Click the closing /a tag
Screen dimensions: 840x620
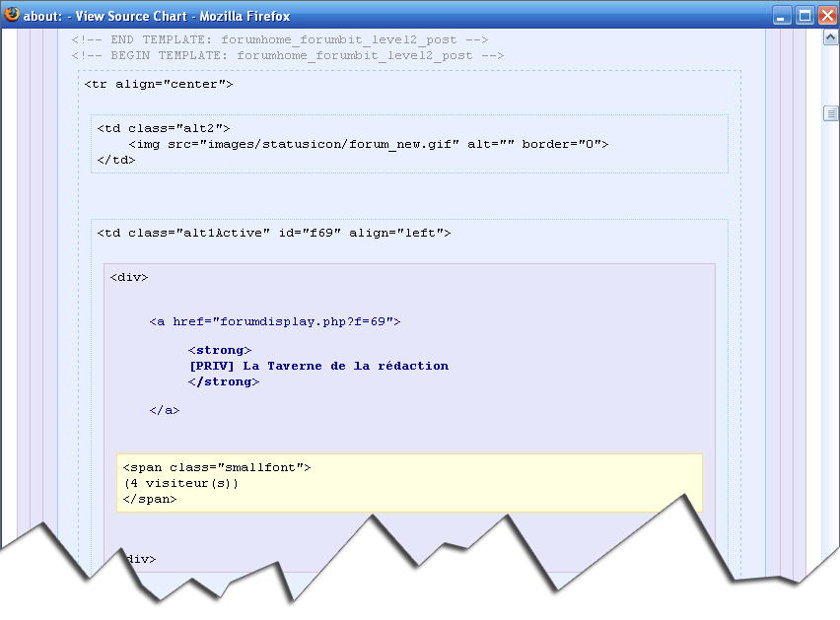(x=165, y=410)
